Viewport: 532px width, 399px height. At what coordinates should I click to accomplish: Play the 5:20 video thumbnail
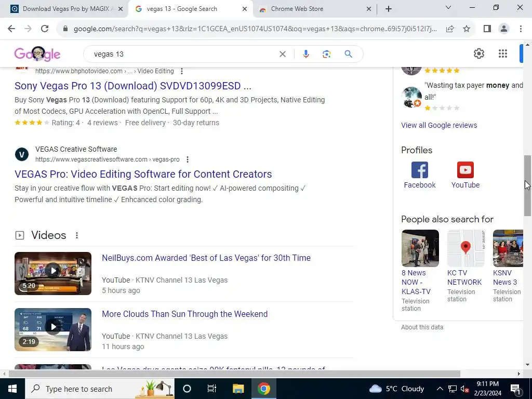[x=53, y=273]
